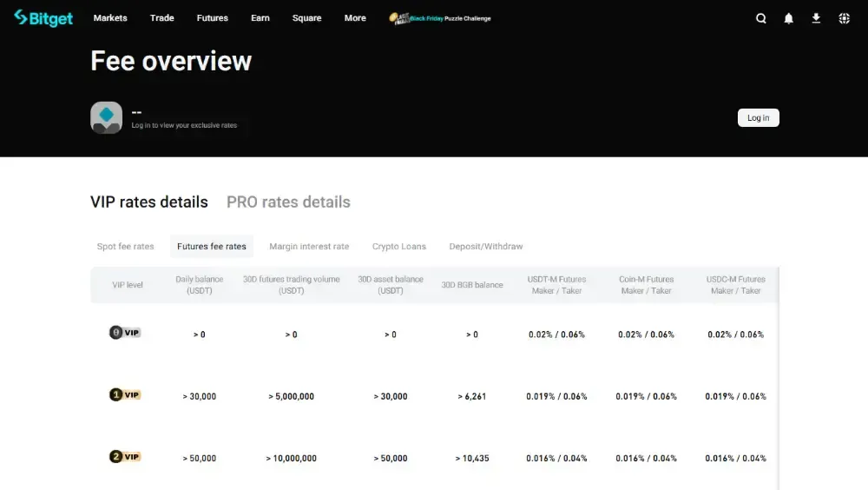Switch to PRO rates details
This screenshot has width=868, height=490.
pyautogui.click(x=288, y=202)
